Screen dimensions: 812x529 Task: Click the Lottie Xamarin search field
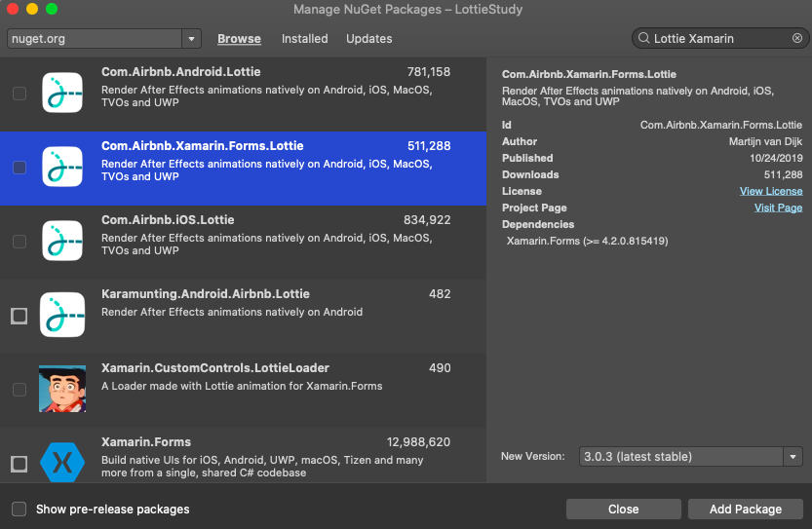click(719, 38)
